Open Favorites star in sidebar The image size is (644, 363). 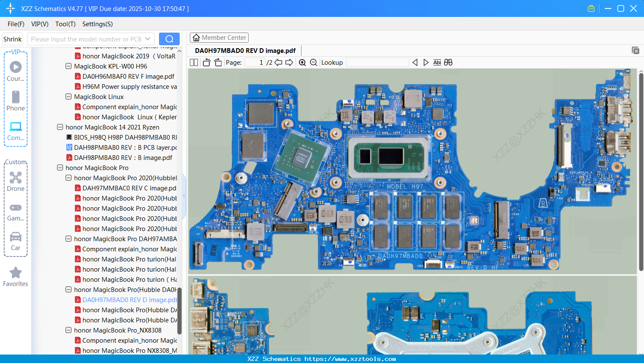click(x=16, y=277)
